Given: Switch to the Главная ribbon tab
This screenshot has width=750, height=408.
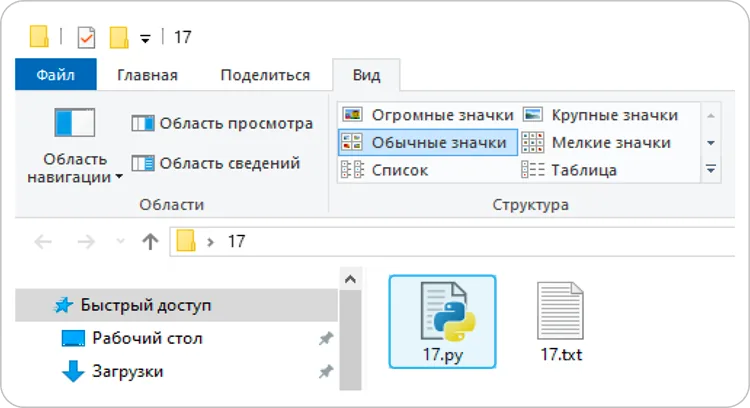Looking at the screenshot, I should [x=147, y=75].
